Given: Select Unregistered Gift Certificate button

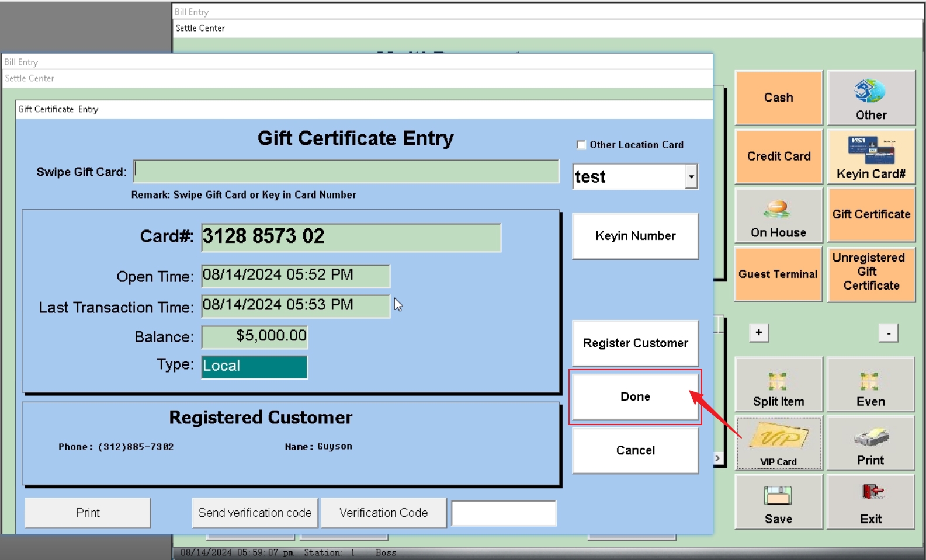Looking at the screenshot, I should point(870,274).
